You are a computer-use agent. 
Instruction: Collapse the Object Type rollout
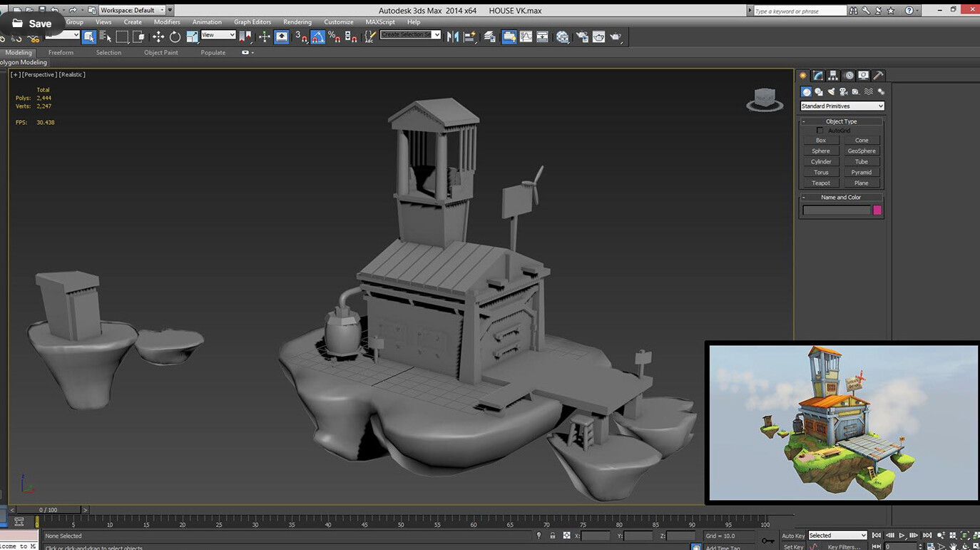coord(805,121)
